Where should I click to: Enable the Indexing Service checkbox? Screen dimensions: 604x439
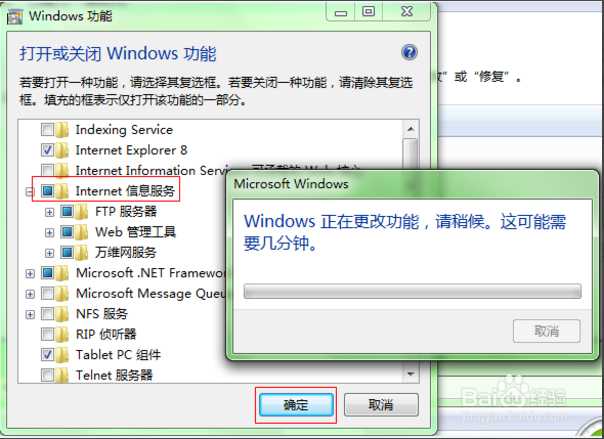point(47,130)
